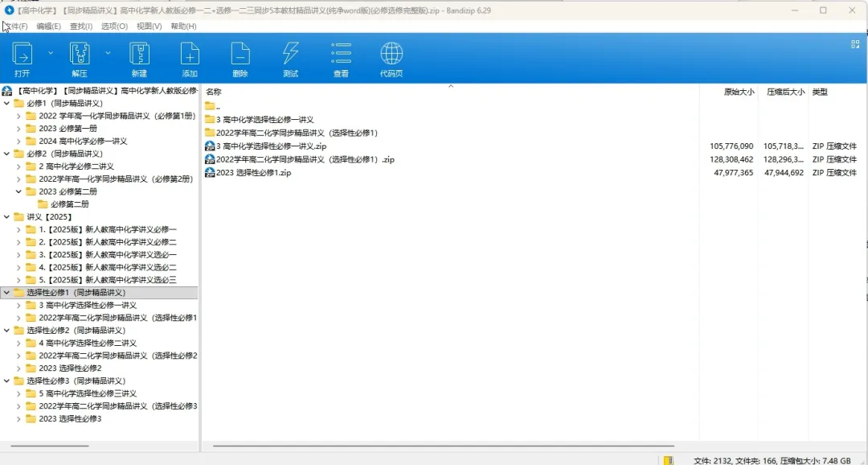Open the 查看 view toolbar icon

[x=341, y=60]
